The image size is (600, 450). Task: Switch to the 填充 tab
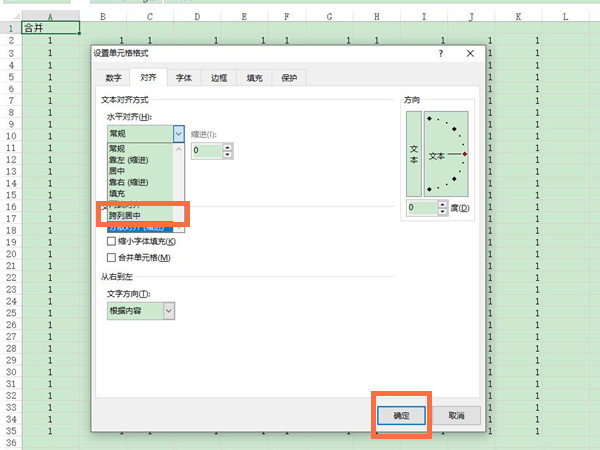pos(254,78)
